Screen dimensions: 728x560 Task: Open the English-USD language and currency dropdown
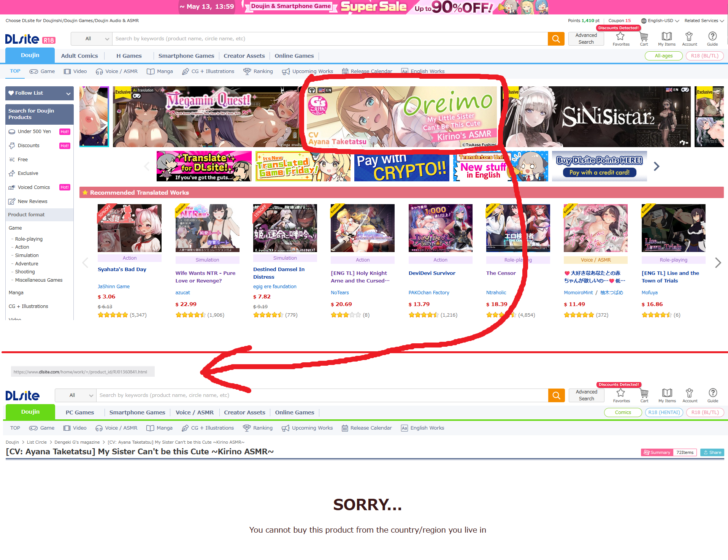pyautogui.click(x=660, y=21)
